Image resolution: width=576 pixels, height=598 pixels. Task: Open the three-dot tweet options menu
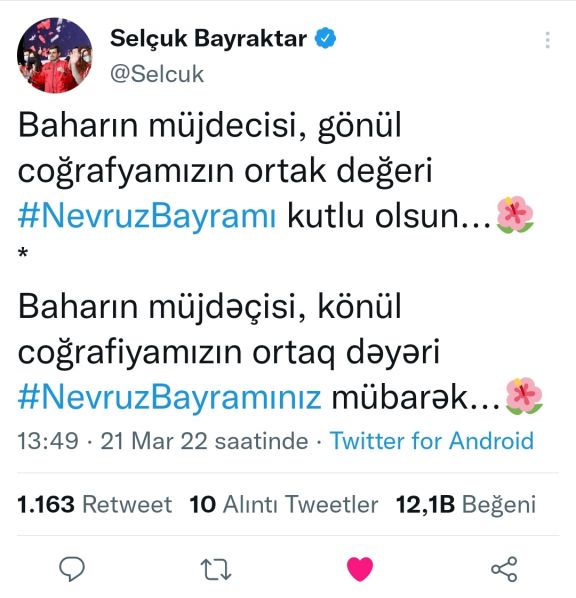pyautogui.click(x=548, y=40)
